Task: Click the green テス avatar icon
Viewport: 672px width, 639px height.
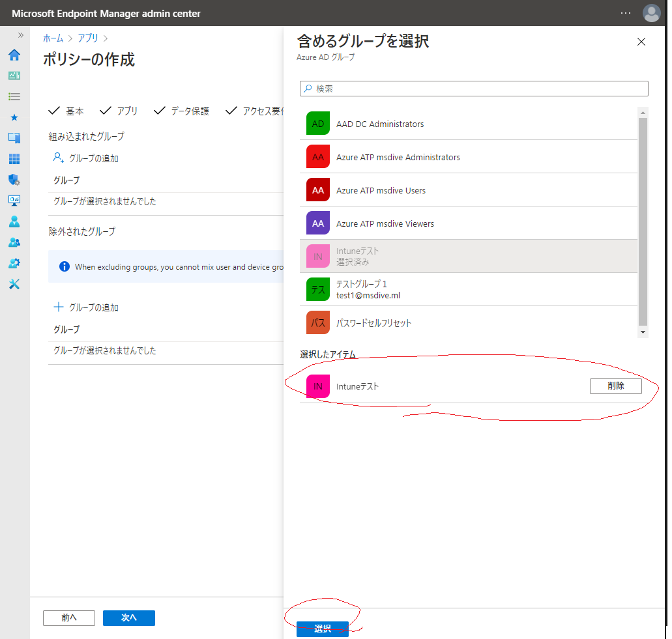Action: 318,289
